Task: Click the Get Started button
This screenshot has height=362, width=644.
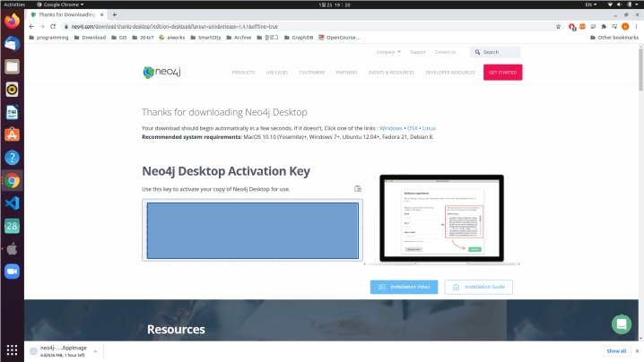Action: [502, 73]
